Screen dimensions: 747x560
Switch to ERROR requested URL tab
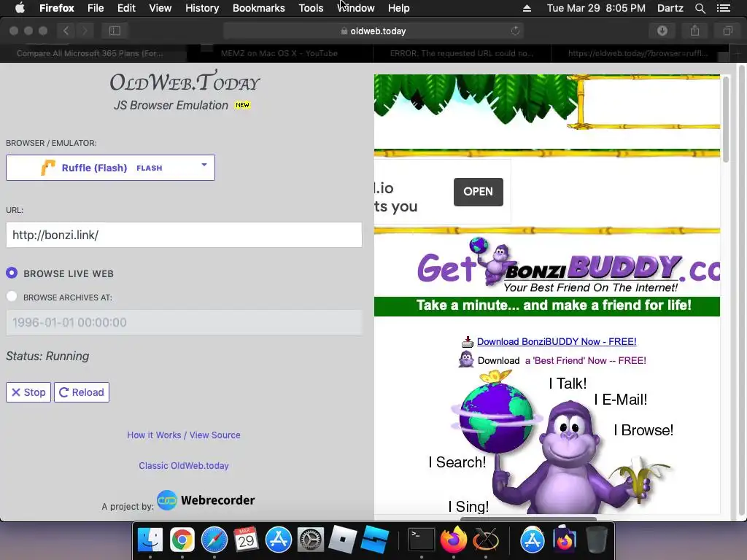pyautogui.click(x=462, y=53)
